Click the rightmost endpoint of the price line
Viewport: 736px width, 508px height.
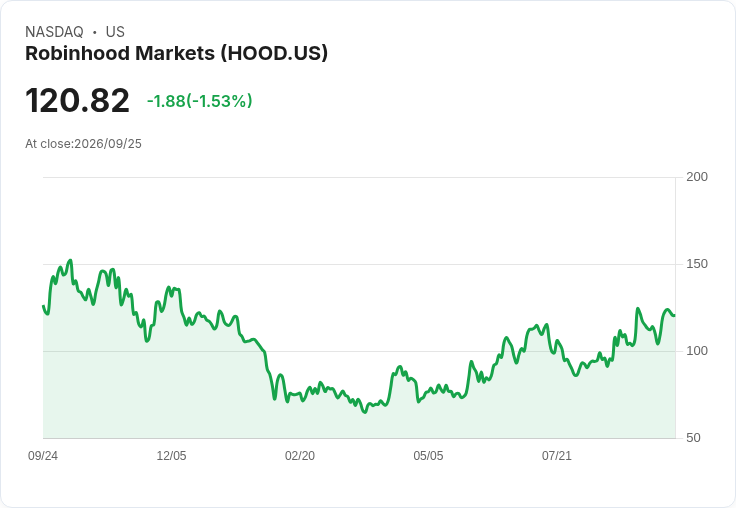point(675,316)
